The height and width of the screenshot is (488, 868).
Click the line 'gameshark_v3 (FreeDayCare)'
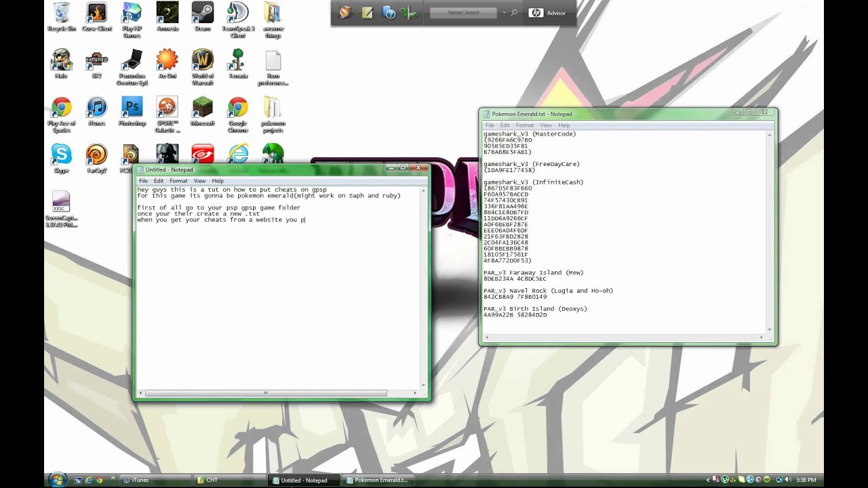pos(532,164)
